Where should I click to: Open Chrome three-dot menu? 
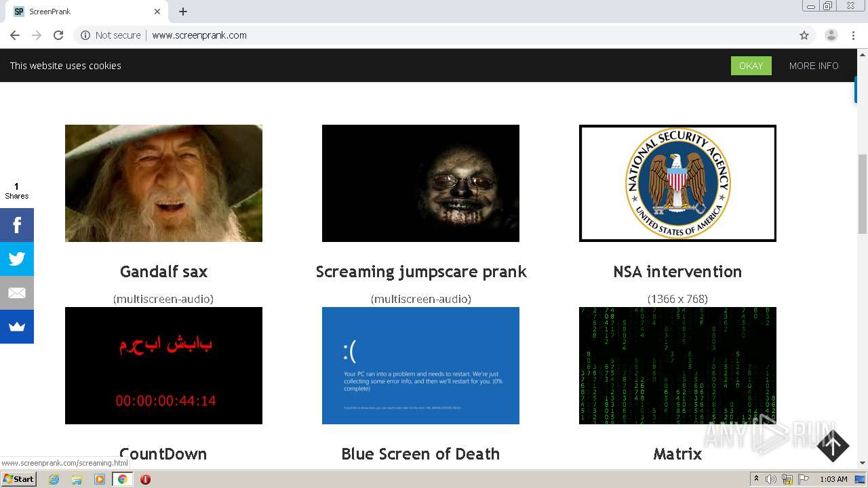click(x=854, y=35)
